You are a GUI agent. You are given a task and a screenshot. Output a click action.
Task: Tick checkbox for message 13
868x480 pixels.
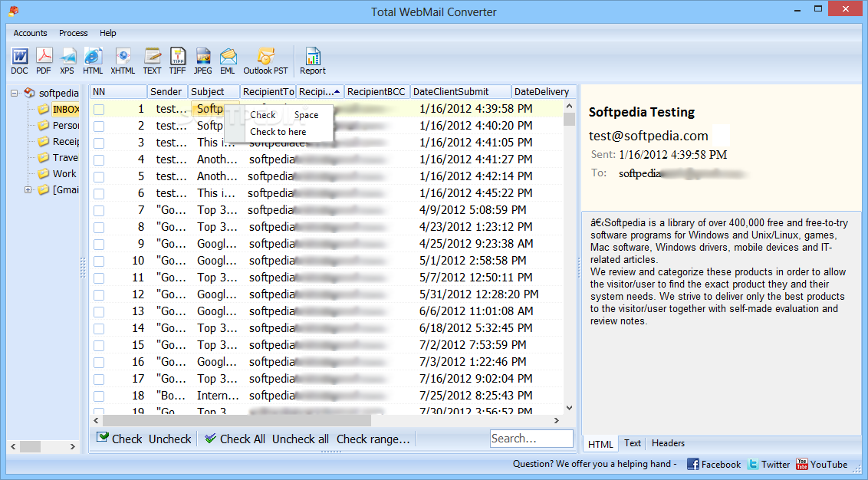(x=99, y=312)
